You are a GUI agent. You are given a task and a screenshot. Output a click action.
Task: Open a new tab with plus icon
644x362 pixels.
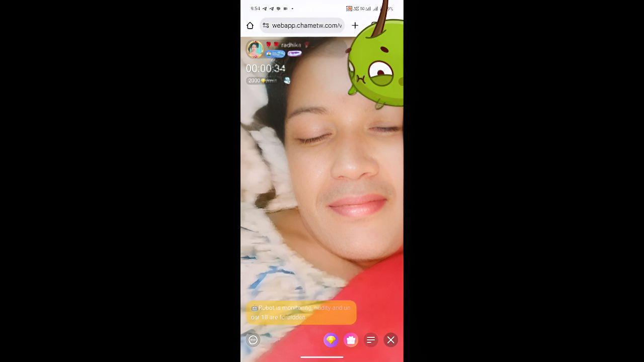355,26
